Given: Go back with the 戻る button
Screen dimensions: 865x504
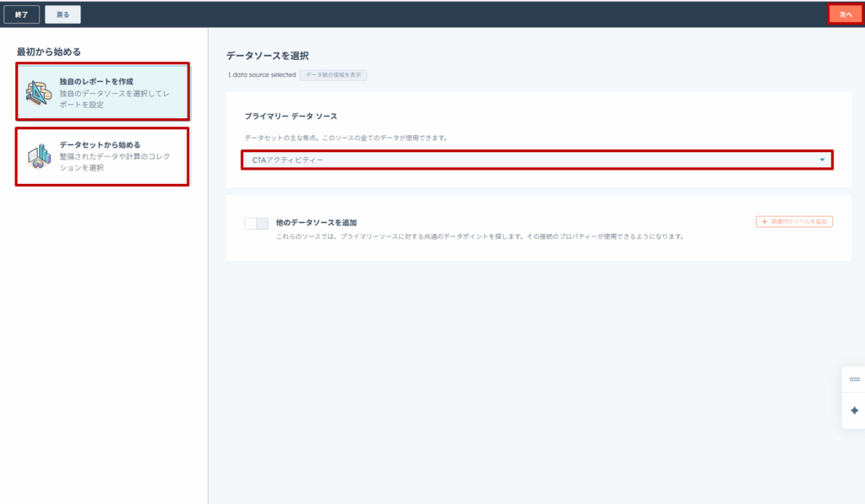Looking at the screenshot, I should click(x=63, y=14).
